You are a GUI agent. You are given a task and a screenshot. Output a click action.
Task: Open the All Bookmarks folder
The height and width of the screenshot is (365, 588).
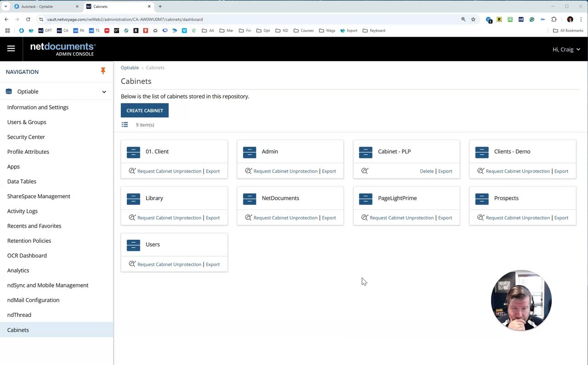(x=568, y=30)
